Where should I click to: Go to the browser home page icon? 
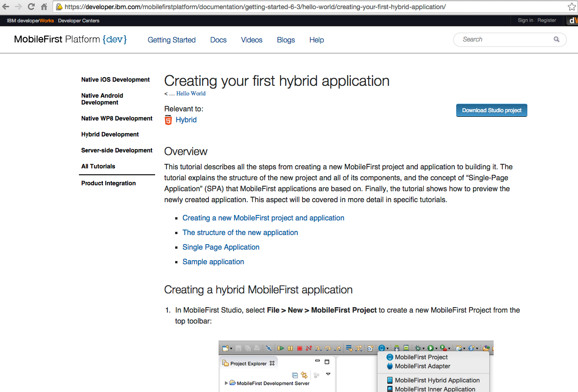(x=44, y=7)
